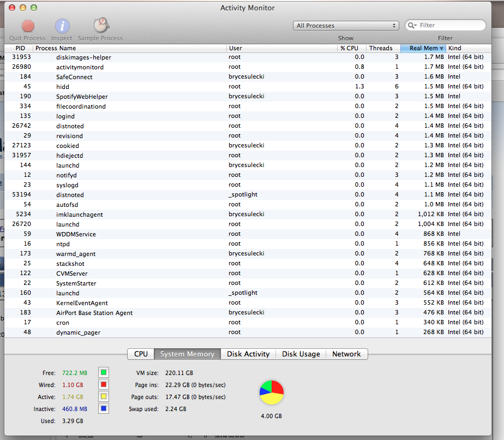This screenshot has width=504, height=440.
Task: Select the logind process row
Action: [x=248, y=116]
